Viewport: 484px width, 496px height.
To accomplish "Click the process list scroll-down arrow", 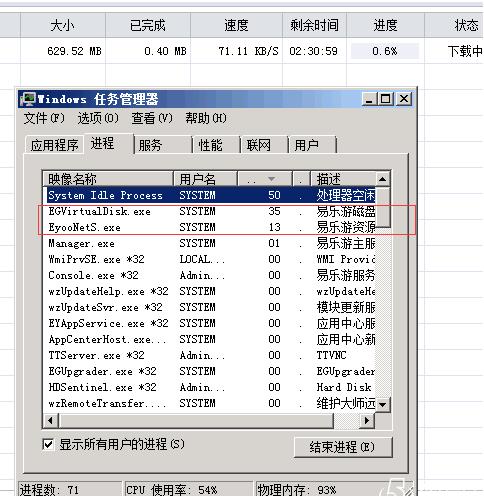I will pyautogui.click(x=382, y=405).
